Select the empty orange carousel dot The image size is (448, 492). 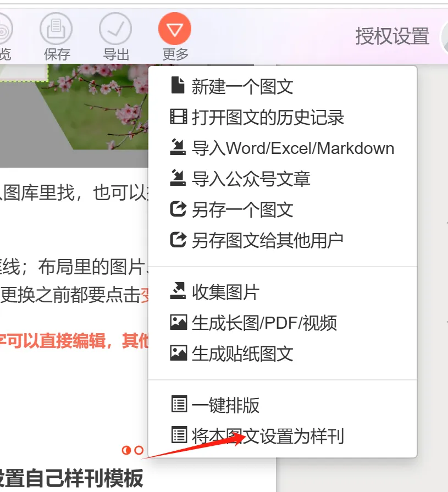(x=139, y=450)
